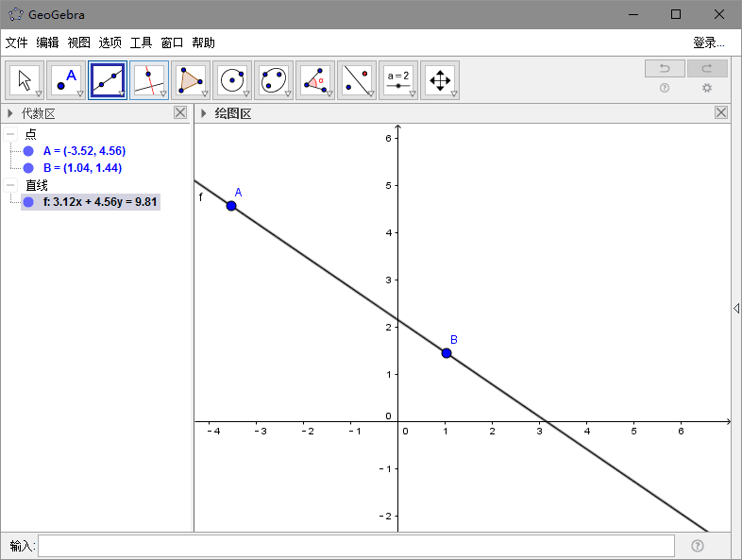Select the New Point tool
This screenshot has width=742, height=560.
click(x=66, y=80)
